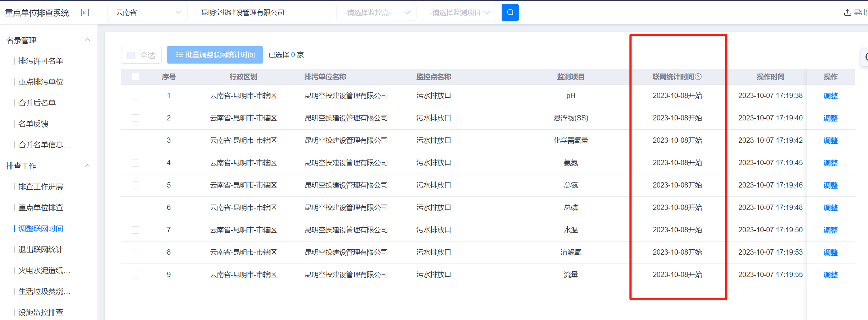
Task: Click 调整 link for 氨氮 row
Action: click(830, 163)
